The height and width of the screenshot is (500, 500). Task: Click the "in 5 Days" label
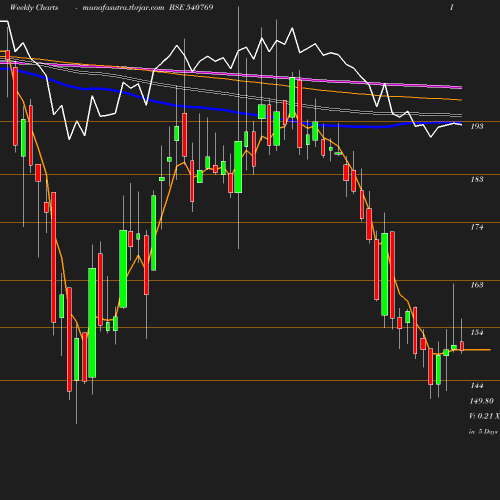pos(483,432)
